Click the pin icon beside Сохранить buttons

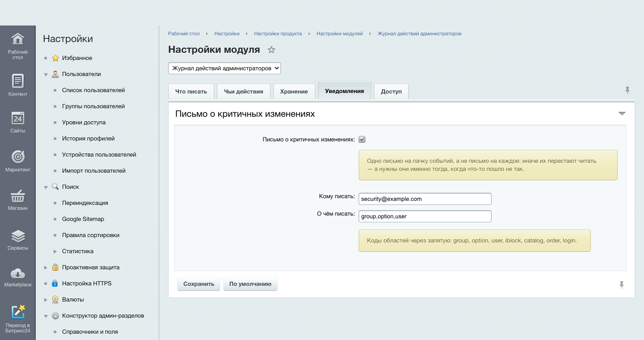click(622, 285)
